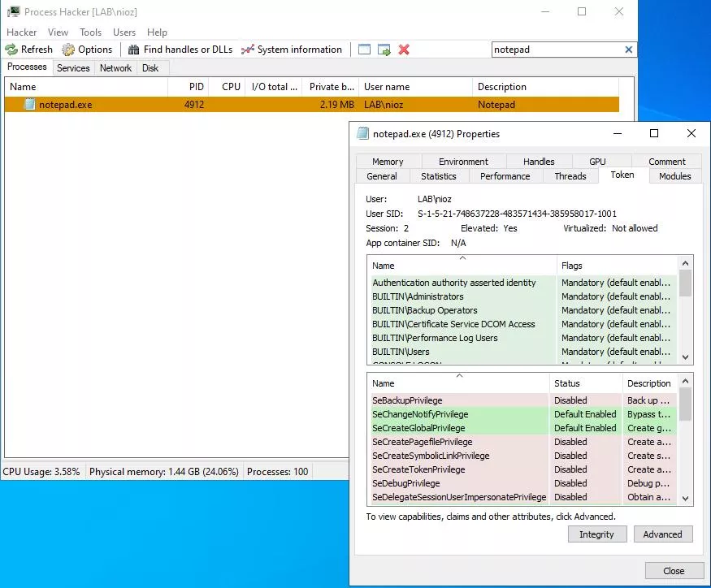Switch to the Network tab
711x588 pixels.
115,68
